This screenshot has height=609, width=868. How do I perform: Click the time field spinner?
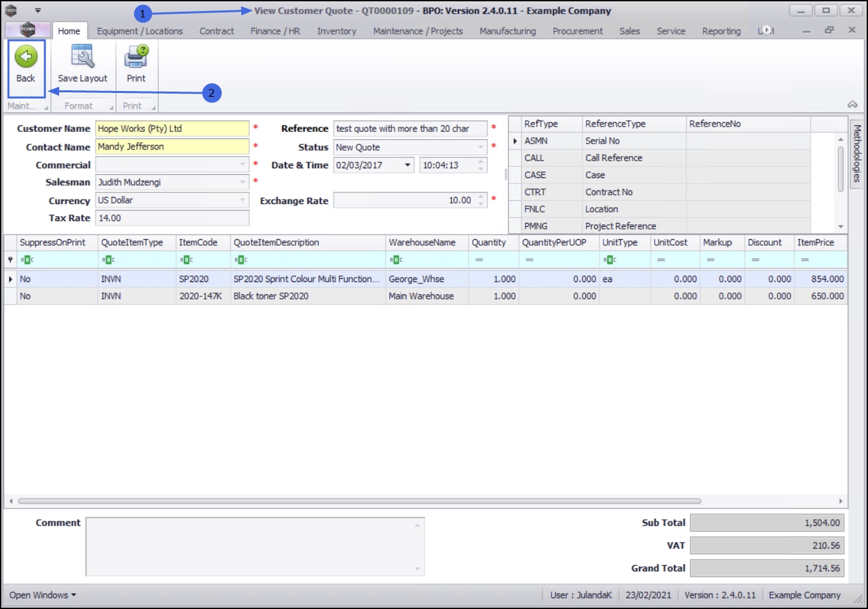[x=481, y=165]
